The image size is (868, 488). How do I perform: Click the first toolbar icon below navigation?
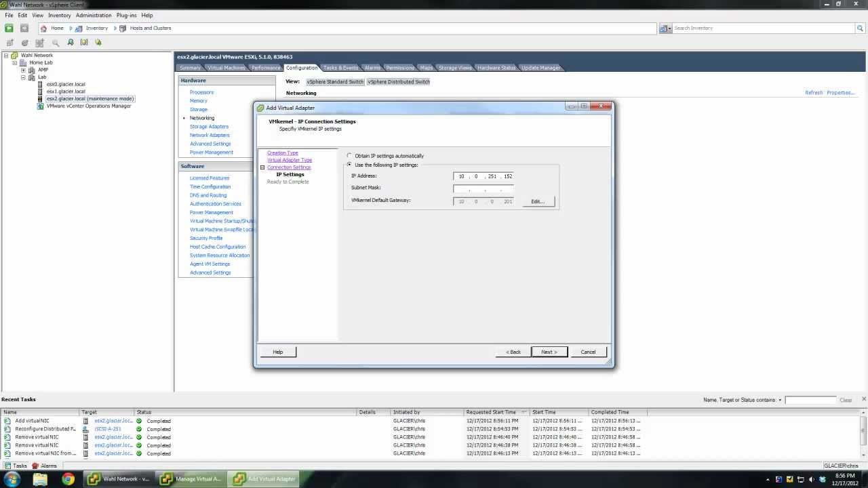[9, 43]
